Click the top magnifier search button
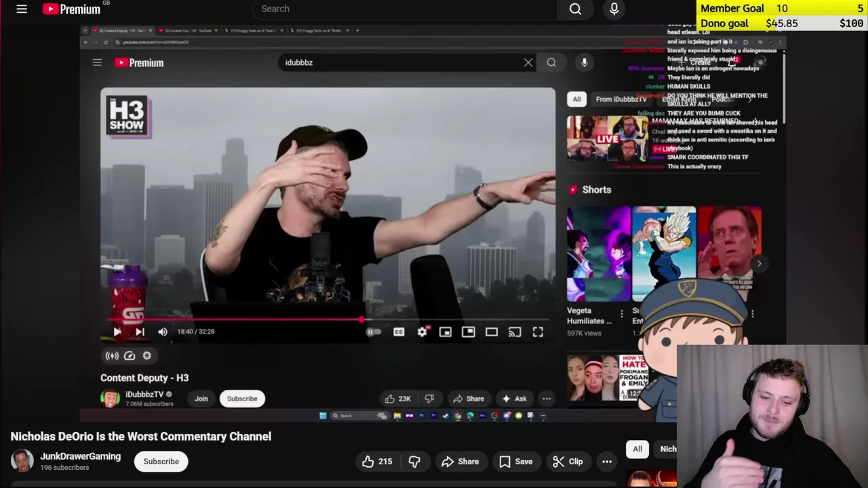Screen dimensions: 868x488 [575, 9]
